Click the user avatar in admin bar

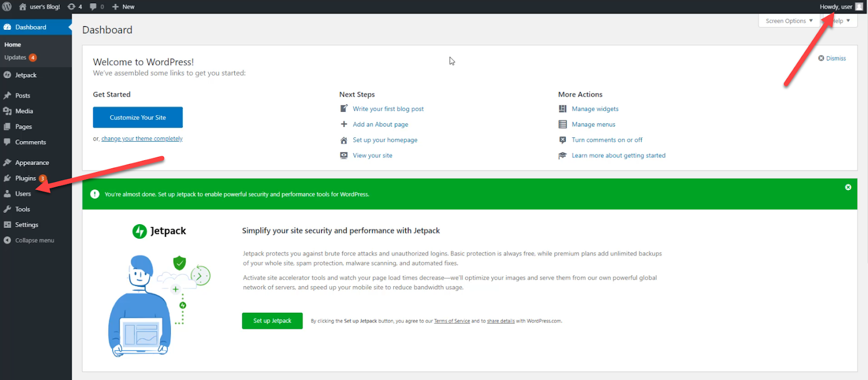click(x=859, y=7)
